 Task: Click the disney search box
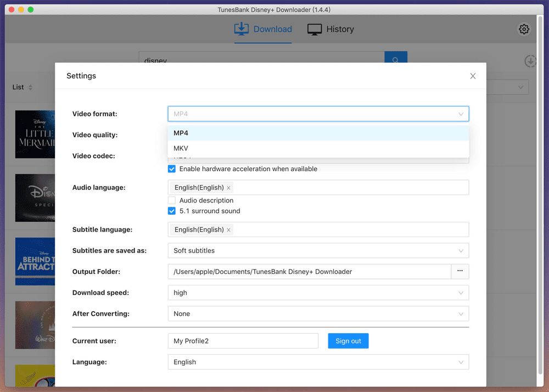tap(261, 58)
